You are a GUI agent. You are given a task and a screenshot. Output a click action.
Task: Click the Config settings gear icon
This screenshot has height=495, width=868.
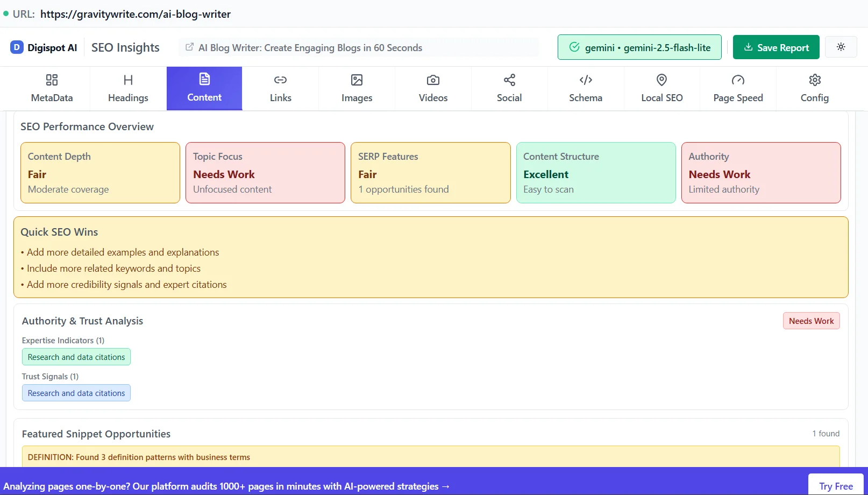point(814,80)
